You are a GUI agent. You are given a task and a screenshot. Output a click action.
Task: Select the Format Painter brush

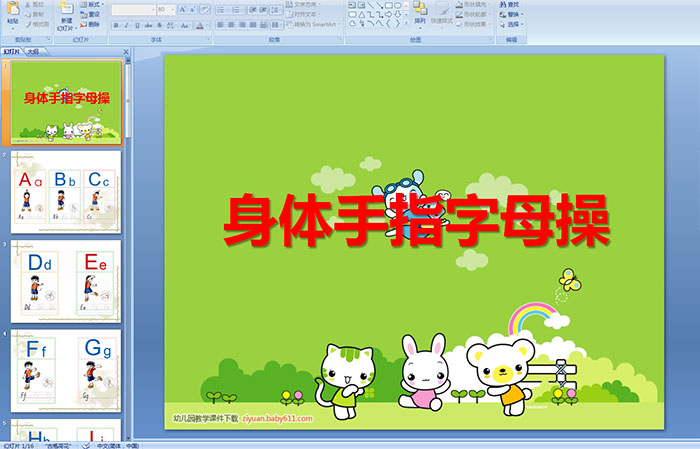click(x=28, y=24)
